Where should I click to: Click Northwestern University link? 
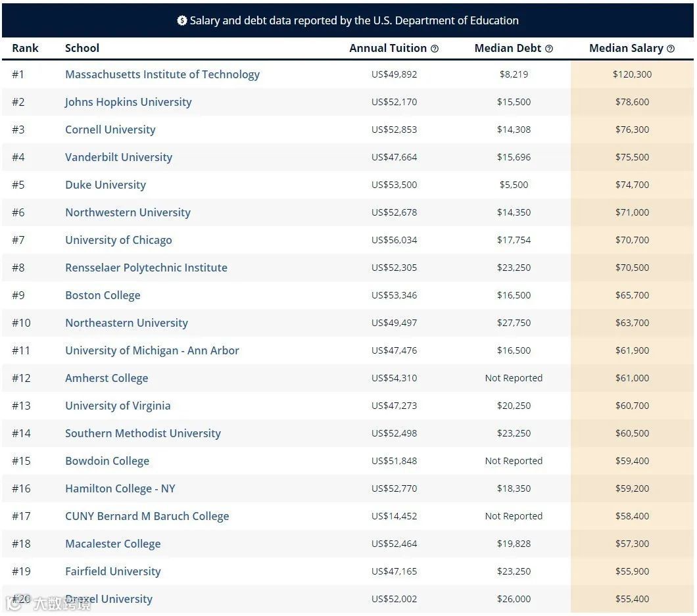tap(128, 212)
